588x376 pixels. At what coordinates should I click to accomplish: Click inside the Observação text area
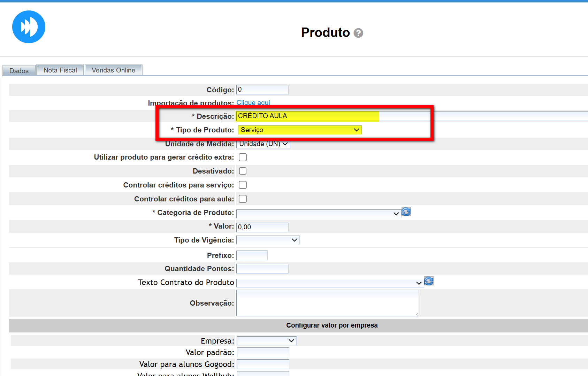[327, 303]
